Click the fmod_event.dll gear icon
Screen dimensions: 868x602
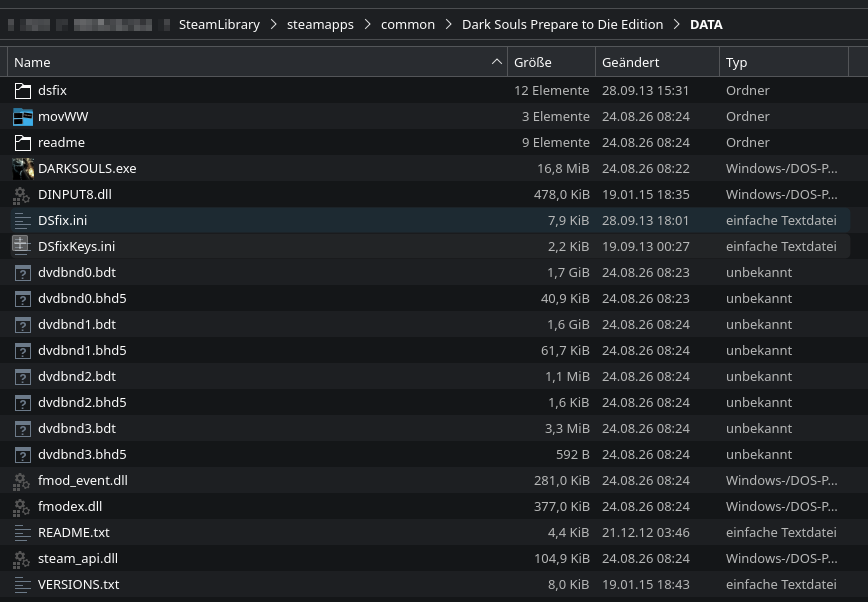(22, 481)
